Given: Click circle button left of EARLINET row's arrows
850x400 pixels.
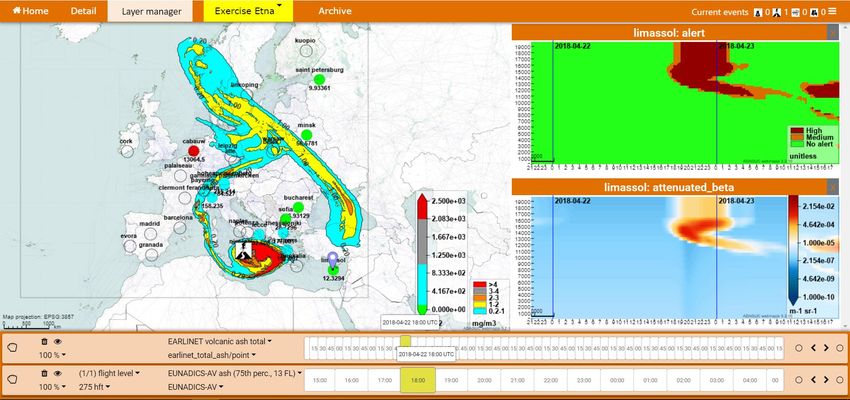Looking at the screenshot, I should [799, 348].
